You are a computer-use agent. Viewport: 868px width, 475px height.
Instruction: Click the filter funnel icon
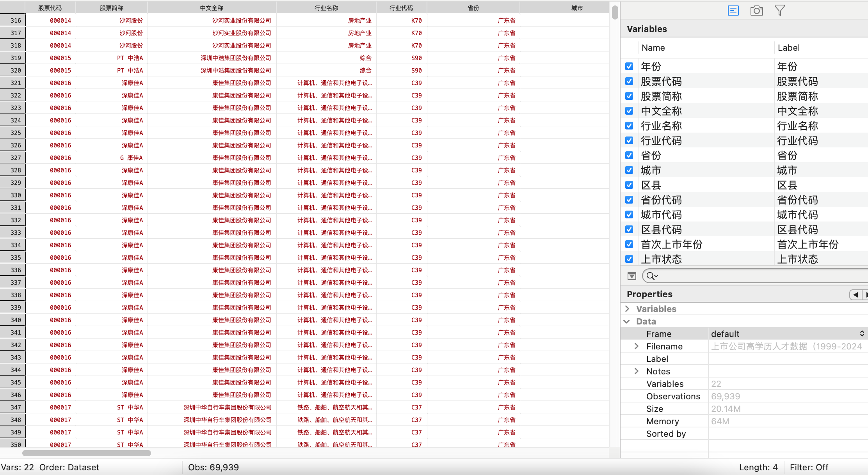click(x=779, y=11)
